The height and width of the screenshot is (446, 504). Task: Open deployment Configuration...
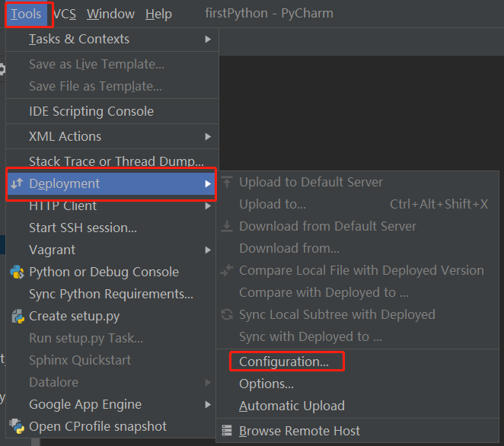pos(357,362)
